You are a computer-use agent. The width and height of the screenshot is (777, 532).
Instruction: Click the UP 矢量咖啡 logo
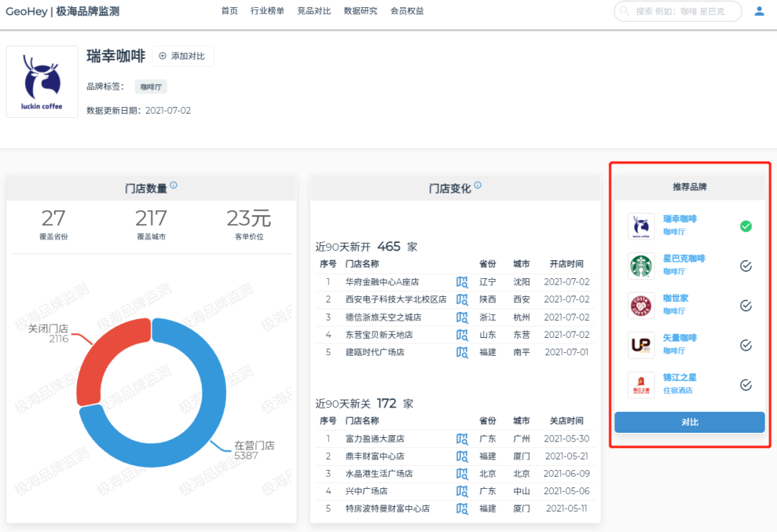pyautogui.click(x=641, y=345)
